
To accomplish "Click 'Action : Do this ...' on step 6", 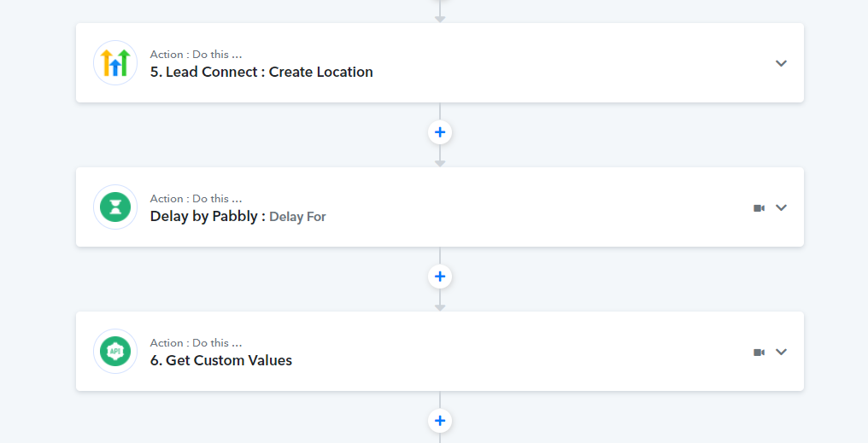I will click(x=196, y=343).
